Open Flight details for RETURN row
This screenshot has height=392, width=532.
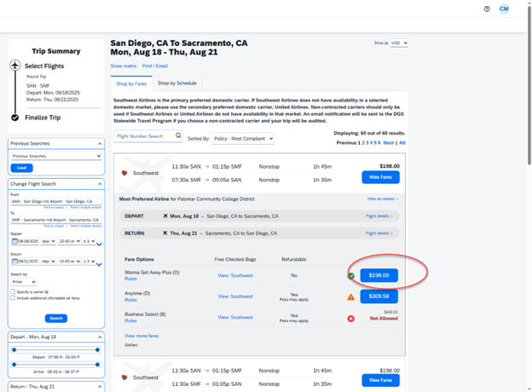379,233
